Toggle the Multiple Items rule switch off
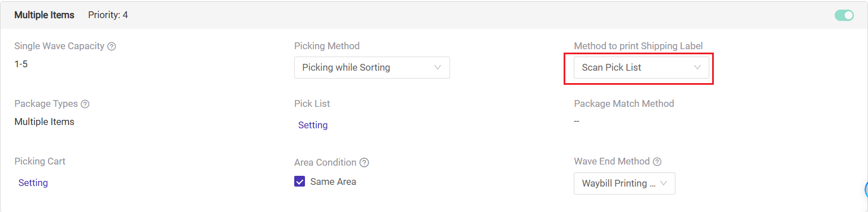 (x=844, y=15)
